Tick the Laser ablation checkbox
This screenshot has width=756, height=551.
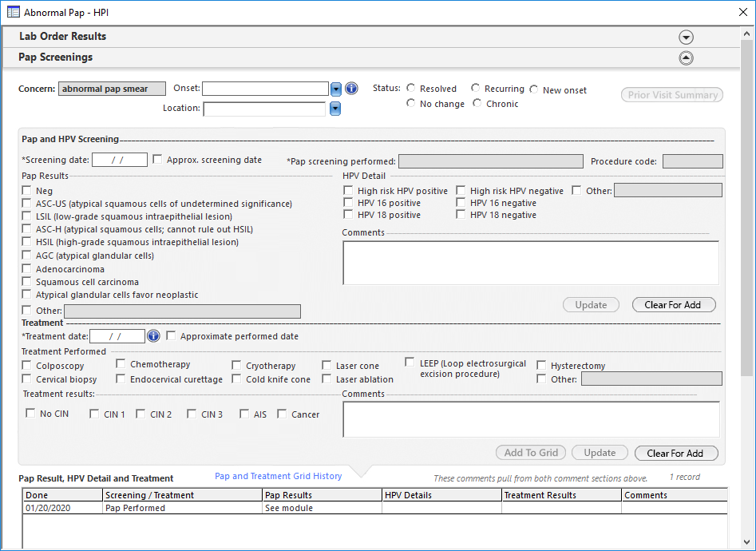327,379
